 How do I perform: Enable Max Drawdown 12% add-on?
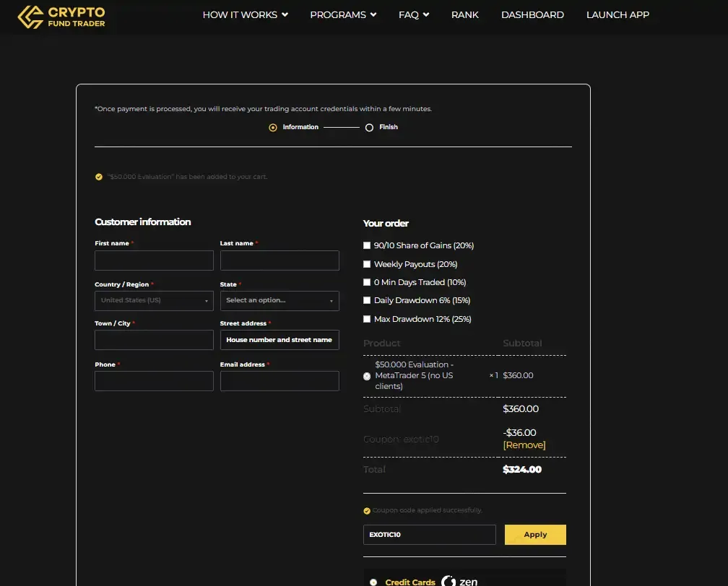tap(367, 318)
